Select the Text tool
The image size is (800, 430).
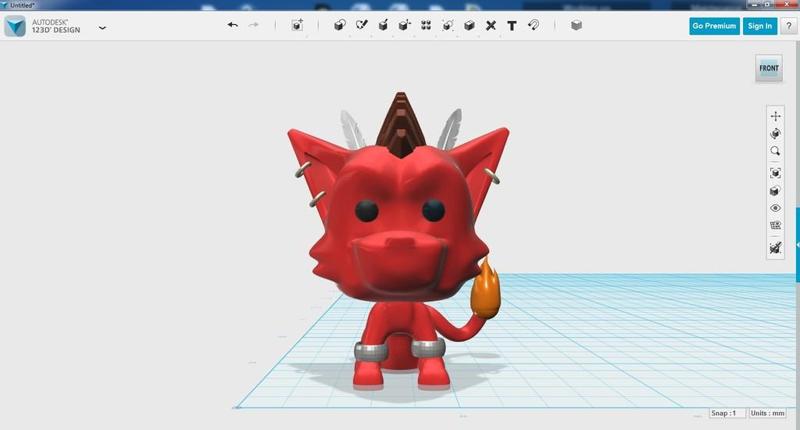click(512, 26)
